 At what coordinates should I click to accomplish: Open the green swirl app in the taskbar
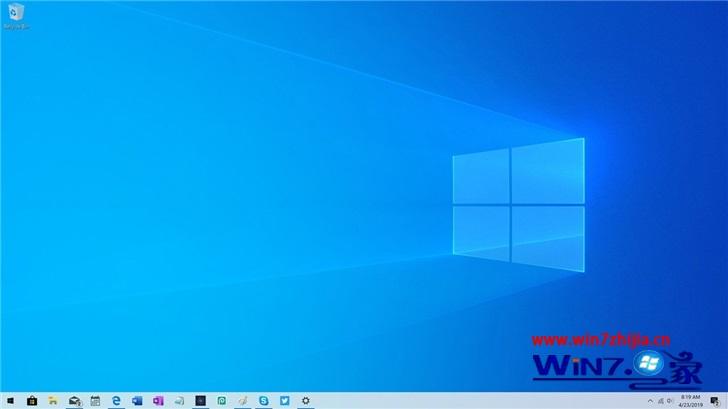pos(221,401)
